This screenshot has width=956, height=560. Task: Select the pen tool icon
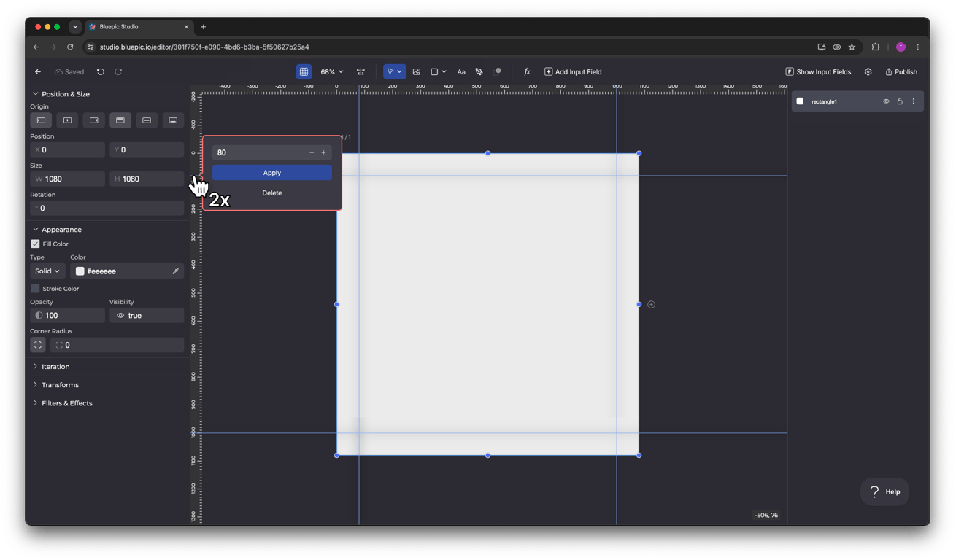tap(479, 71)
